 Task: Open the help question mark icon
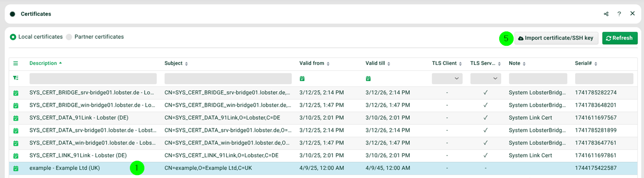point(619,14)
